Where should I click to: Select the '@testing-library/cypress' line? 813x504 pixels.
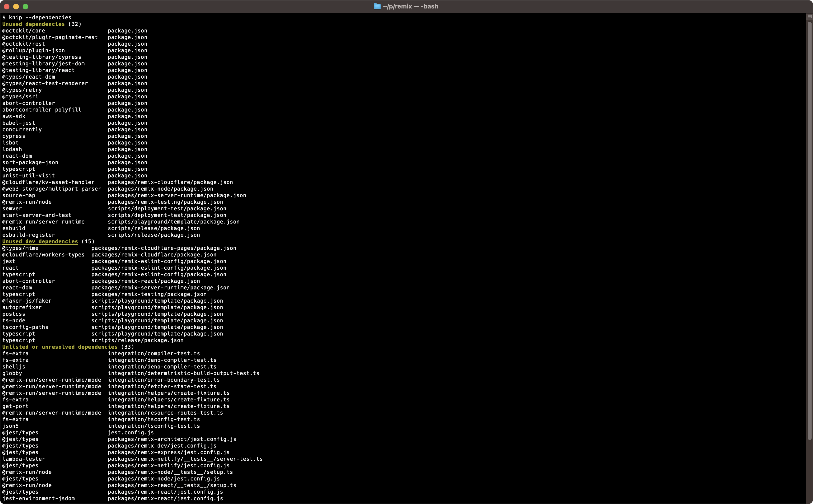tap(42, 57)
